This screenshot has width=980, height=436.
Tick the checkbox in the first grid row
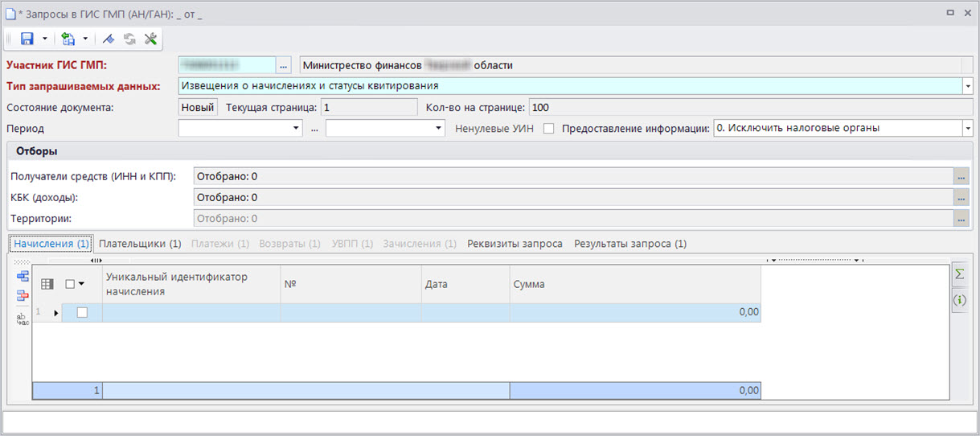[82, 313]
